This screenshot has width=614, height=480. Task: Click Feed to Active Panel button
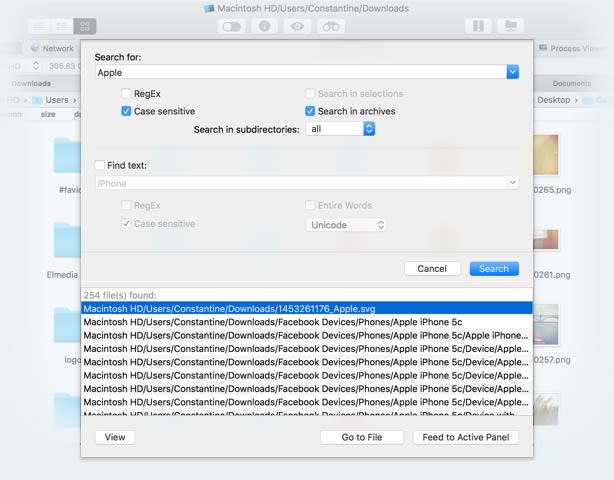click(466, 437)
